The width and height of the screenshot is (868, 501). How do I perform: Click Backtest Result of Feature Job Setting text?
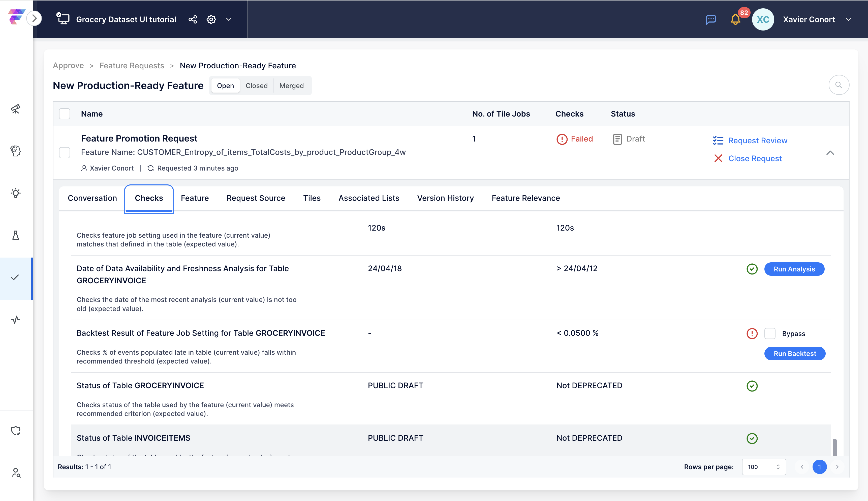201,333
